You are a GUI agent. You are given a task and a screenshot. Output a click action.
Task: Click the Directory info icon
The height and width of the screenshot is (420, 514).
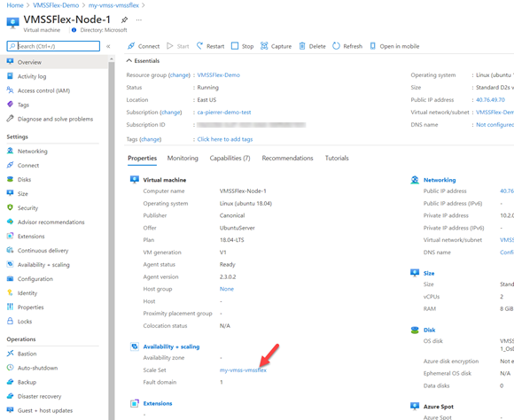point(74,30)
